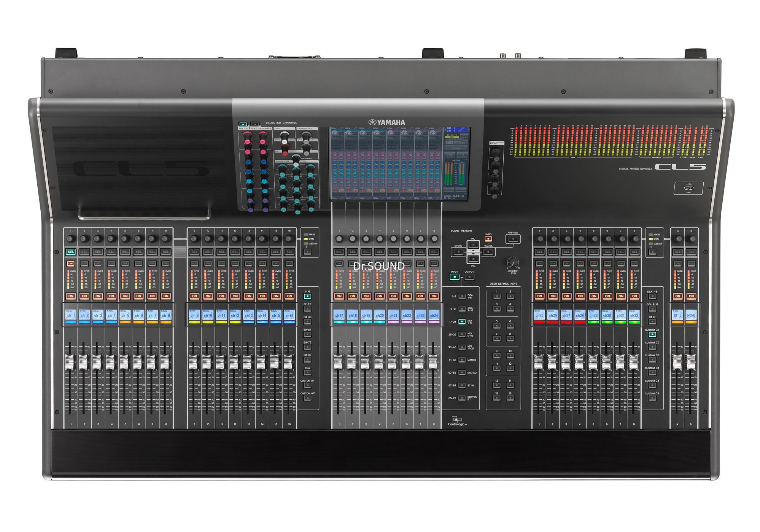Toggle the ON key for MONO master
Screen dimensions: 760x532
pos(691,296)
